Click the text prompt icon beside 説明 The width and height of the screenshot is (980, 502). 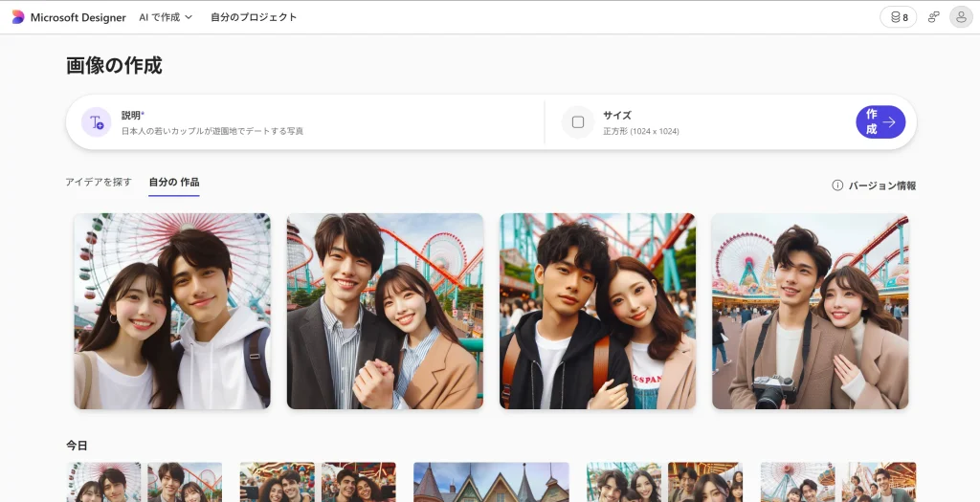pyautogui.click(x=96, y=122)
